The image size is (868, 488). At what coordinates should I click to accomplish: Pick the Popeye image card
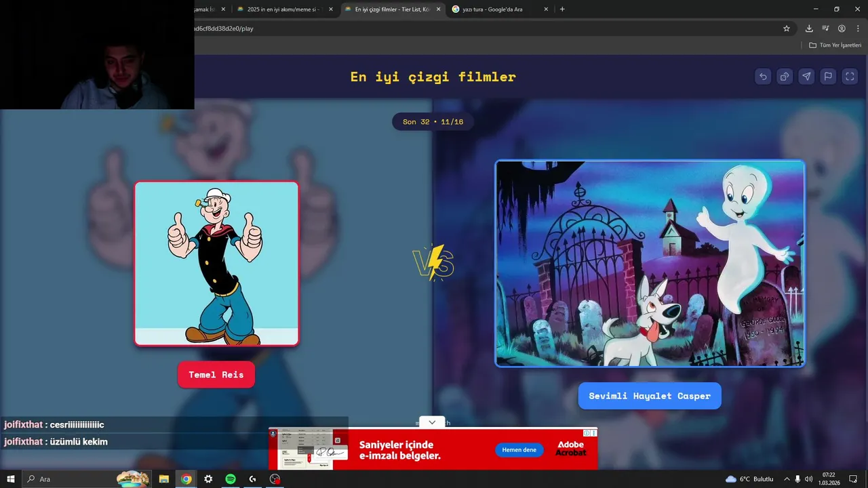click(x=216, y=264)
